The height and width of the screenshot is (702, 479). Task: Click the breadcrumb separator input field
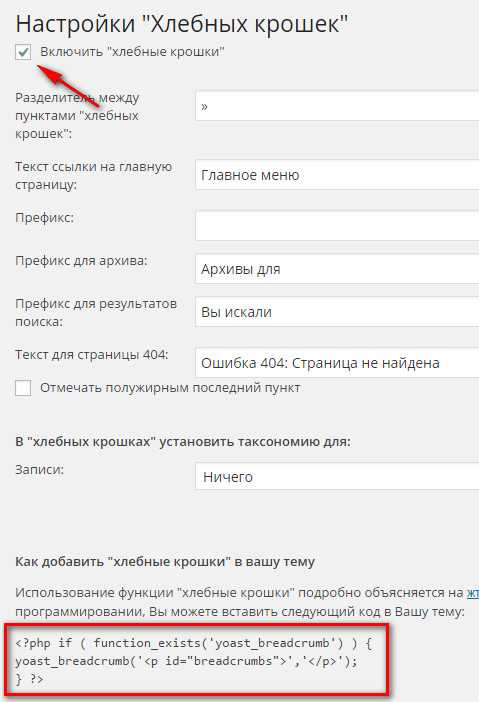tap(337, 106)
